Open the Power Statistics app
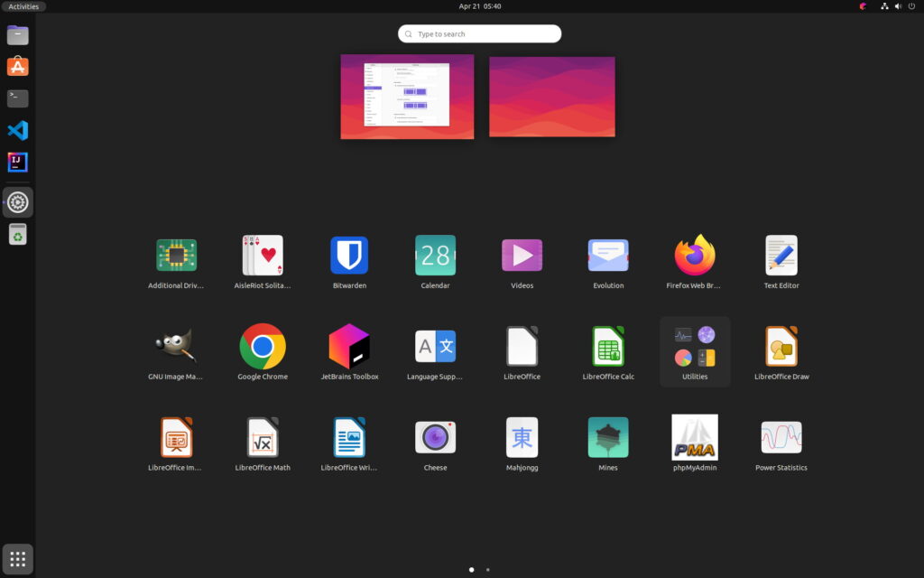Image resolution: width=924 pixels, height=578 pixels. 781,438
